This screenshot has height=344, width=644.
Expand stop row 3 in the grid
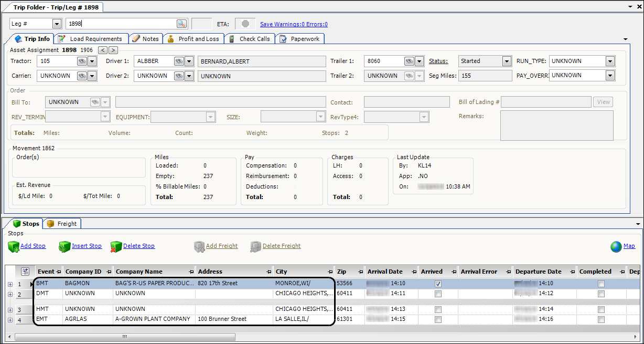[x=10, y=310]
